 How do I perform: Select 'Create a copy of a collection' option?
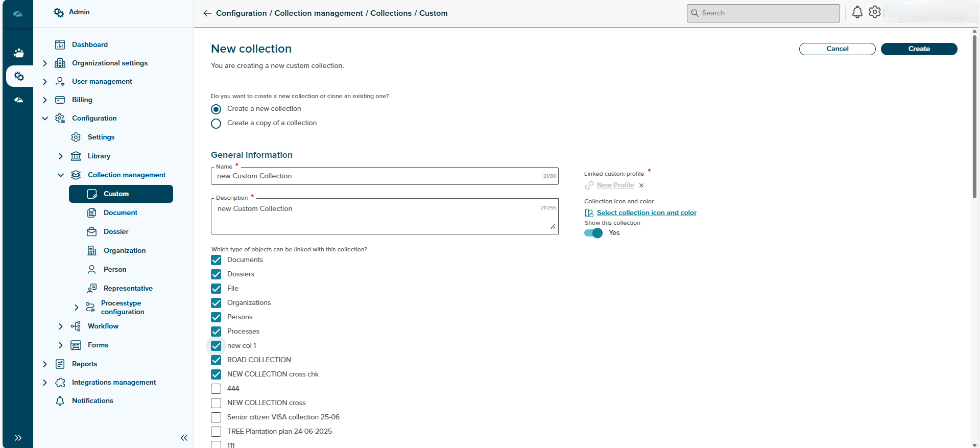click(216, 124)
